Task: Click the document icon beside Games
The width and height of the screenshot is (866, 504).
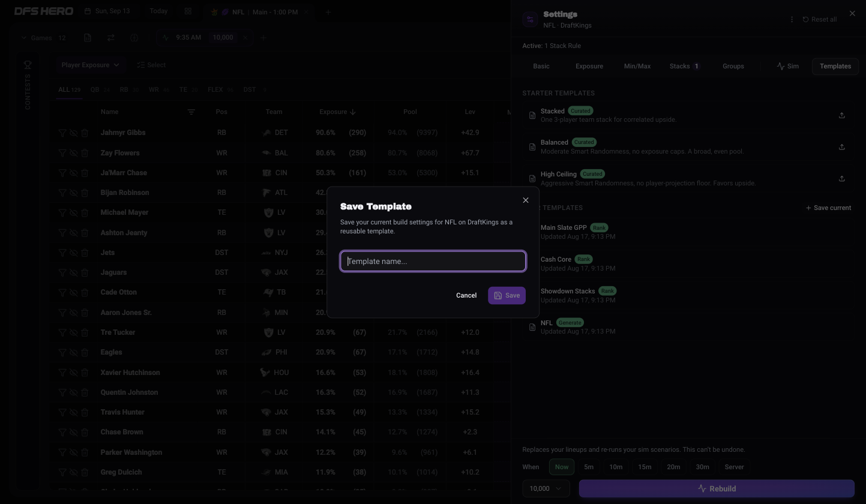Action: (x=88, y=38)
